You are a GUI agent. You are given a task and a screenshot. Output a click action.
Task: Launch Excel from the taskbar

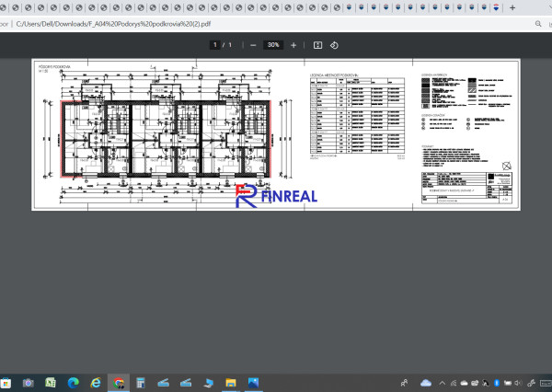pyautogui.click(x=51, y=383)
